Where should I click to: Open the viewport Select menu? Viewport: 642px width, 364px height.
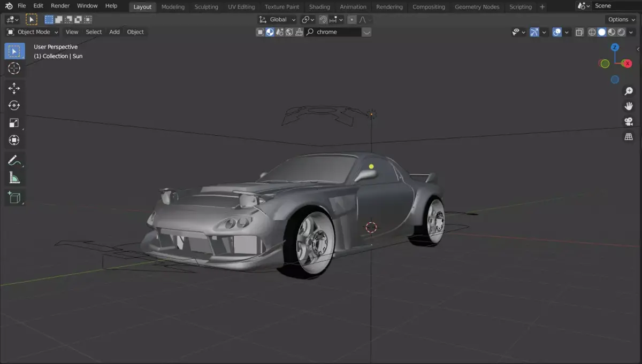94,32
